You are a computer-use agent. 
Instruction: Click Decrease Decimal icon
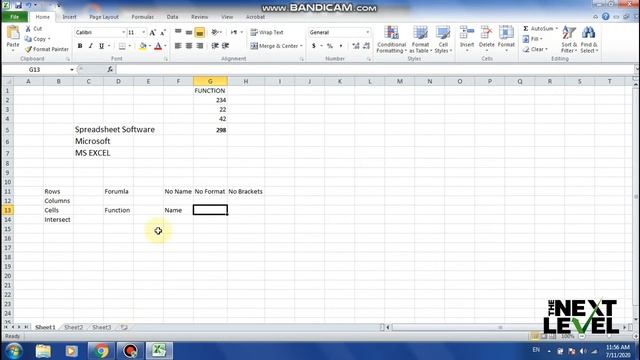tap(366, 46)
